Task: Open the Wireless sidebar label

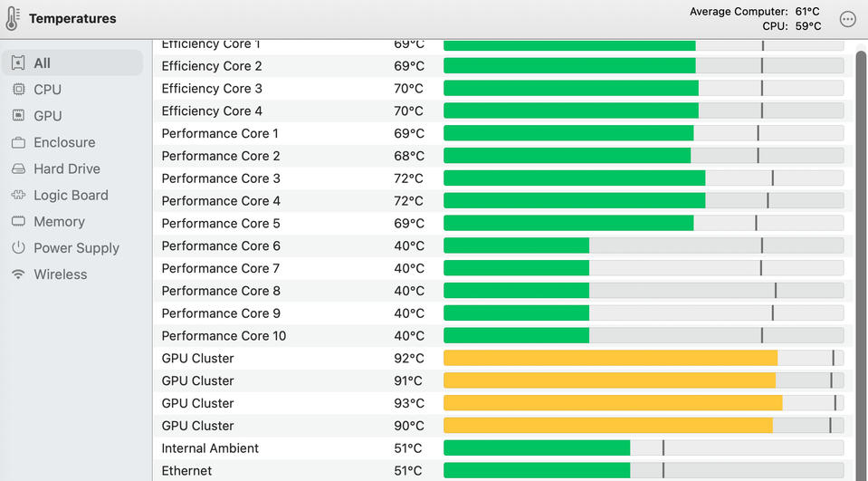Action: [x=61, y=274]
